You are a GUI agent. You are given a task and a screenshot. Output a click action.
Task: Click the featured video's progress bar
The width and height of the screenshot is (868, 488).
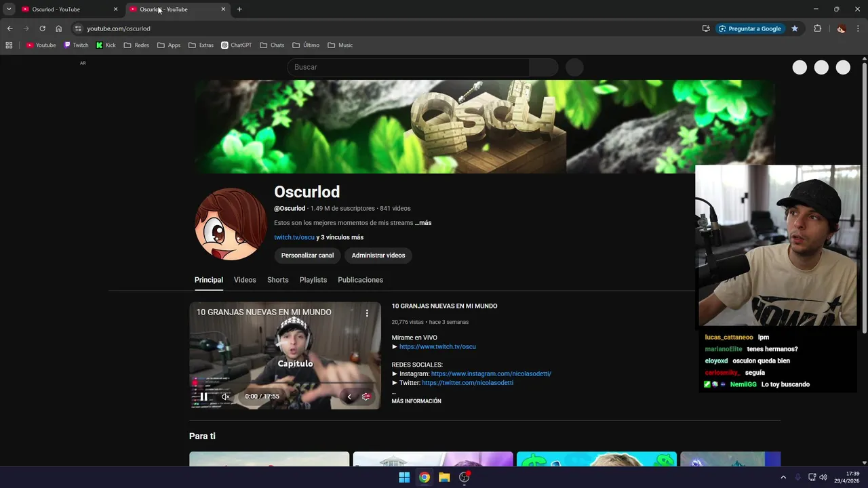pos(285,383)
